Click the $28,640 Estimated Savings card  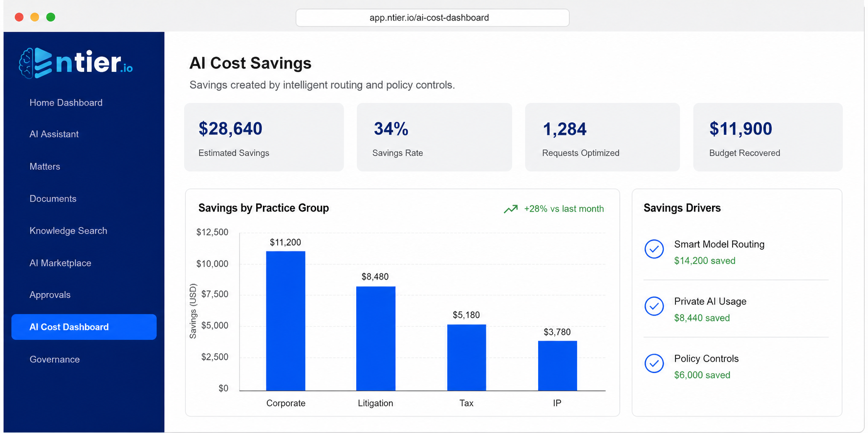click(264, 137)
